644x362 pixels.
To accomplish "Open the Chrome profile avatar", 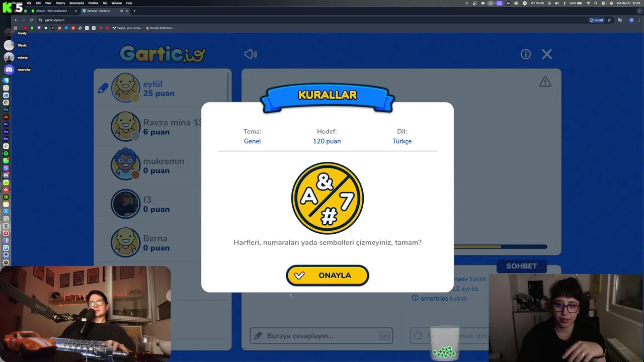I will tap(631, 20).
